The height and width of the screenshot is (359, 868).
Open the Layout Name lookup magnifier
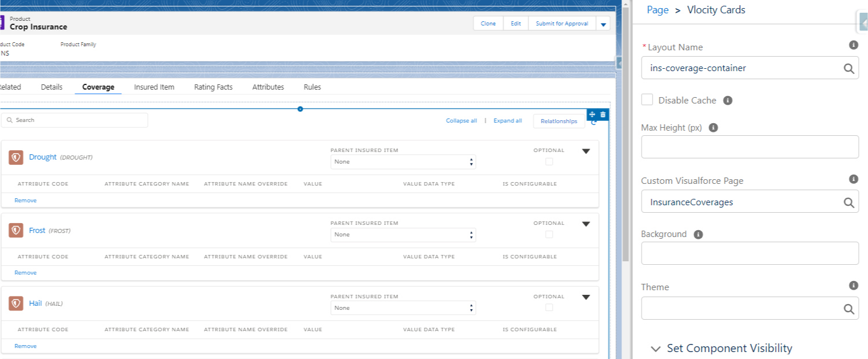848,68
